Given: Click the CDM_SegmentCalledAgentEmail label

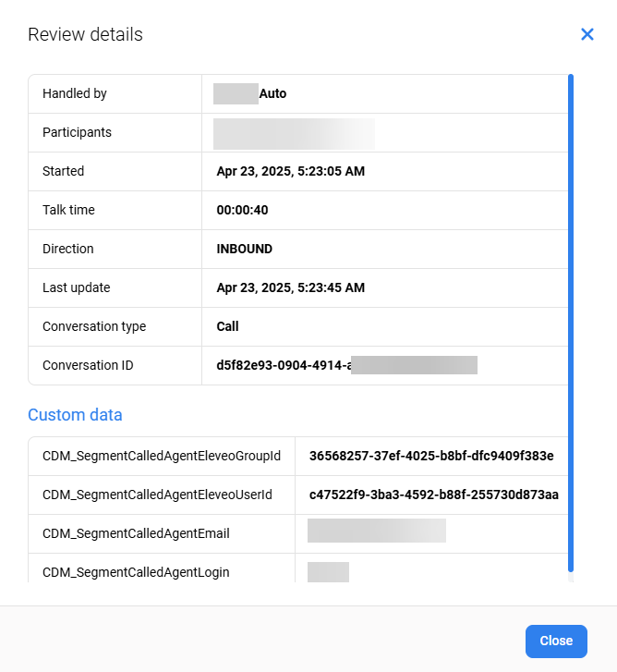Looking at the screenshot, I should pos(136,533).
